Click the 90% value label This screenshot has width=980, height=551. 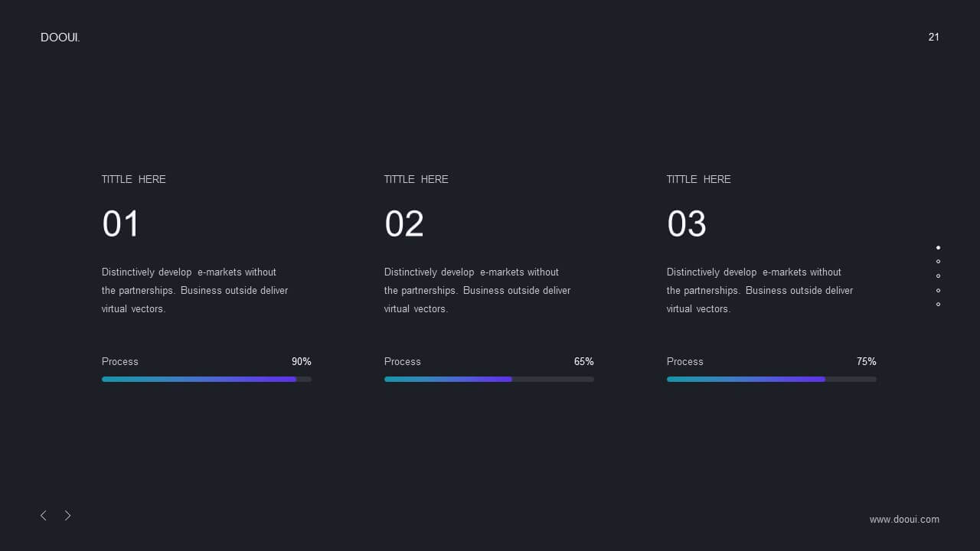coord(302,361)
